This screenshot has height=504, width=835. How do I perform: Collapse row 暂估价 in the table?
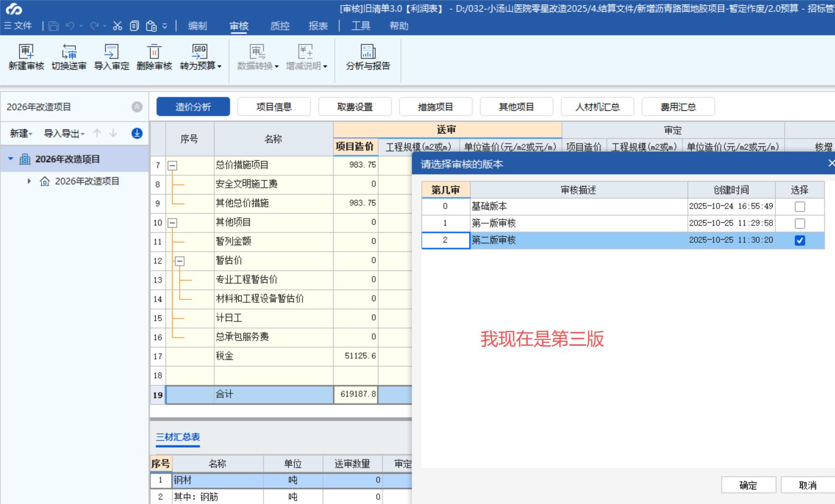tap(180, 261)
